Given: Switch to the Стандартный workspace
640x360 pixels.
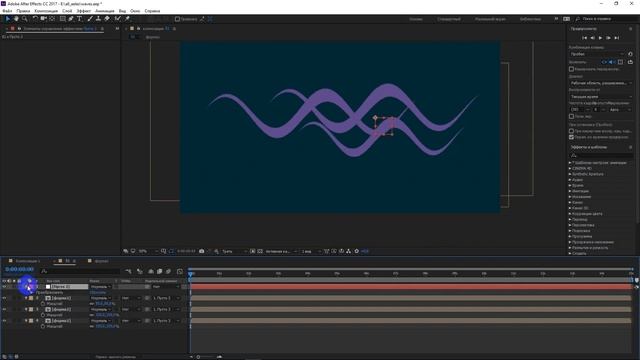Looking at the screenshot, I should click(449, 19).
